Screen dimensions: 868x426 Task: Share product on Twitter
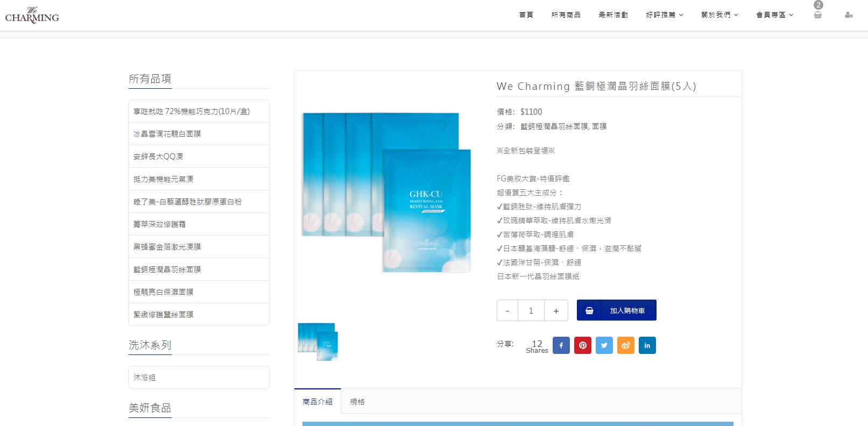coord(604,345)
